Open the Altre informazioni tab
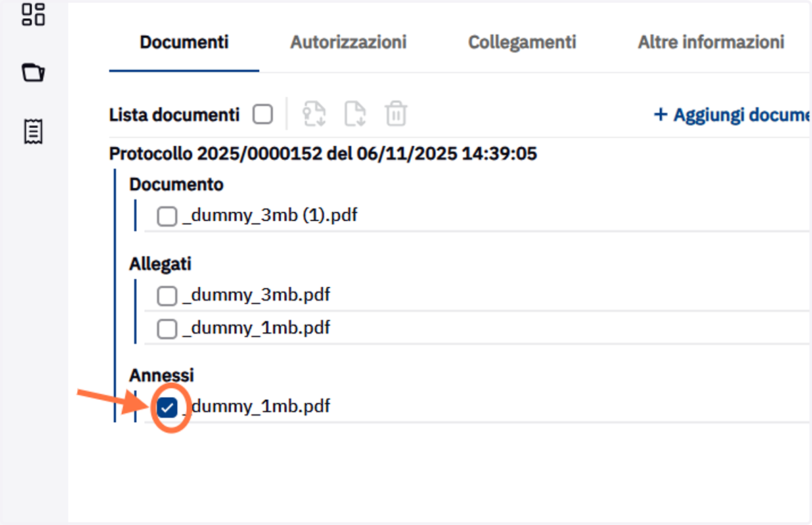This screenshot has width=812, height=525. tap(711, 42)
